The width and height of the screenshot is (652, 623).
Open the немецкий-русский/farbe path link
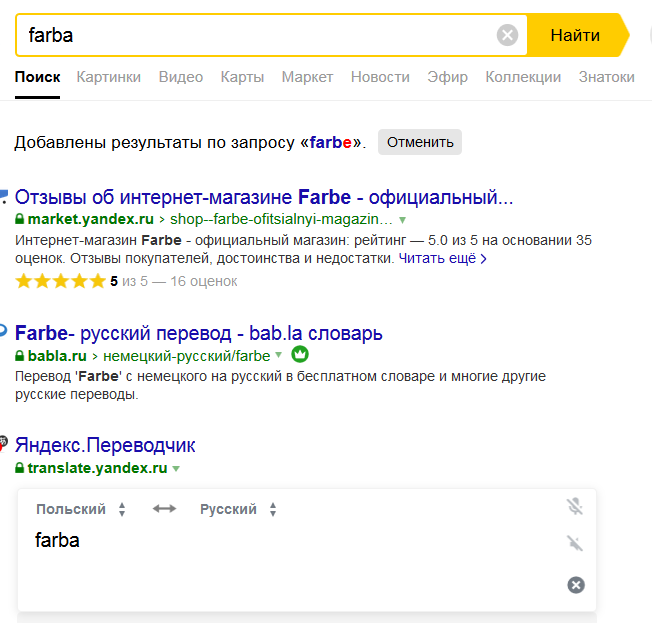187,356
